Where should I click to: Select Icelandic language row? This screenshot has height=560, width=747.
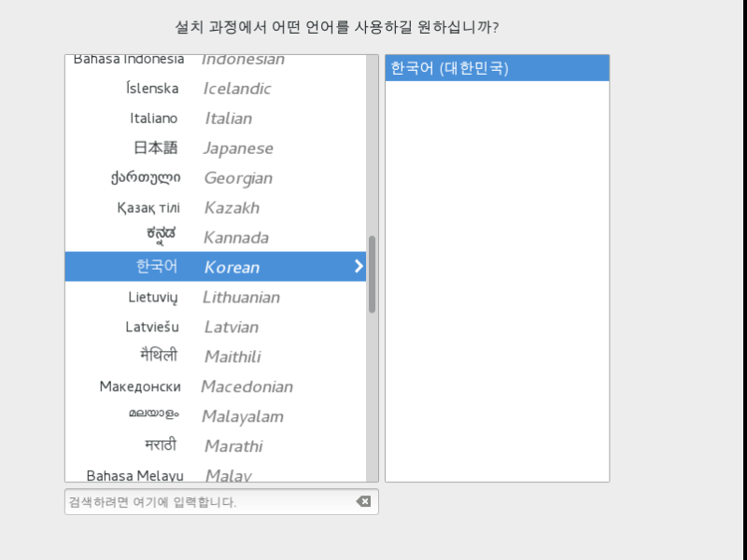(x=216, y=89)
